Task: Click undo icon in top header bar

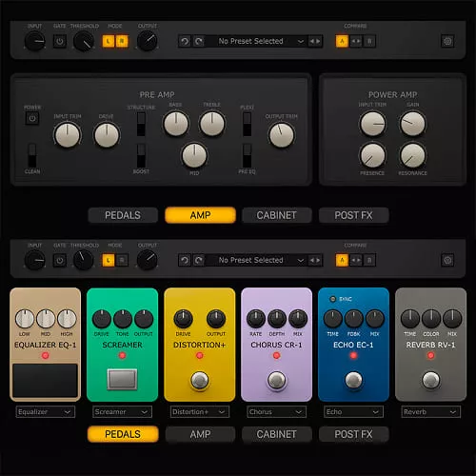Action: coord(185,41)
